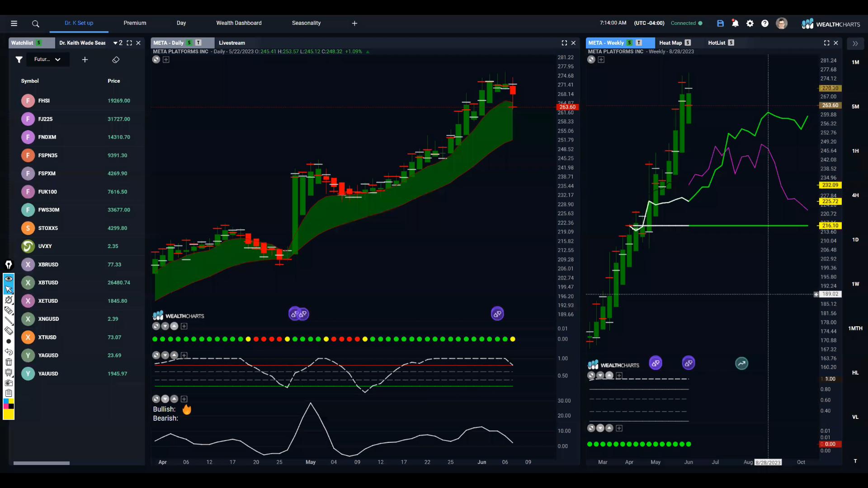Add a new workspace tab with plus
Viewport: 868px width, 488px height.
(x=354, y=23)
